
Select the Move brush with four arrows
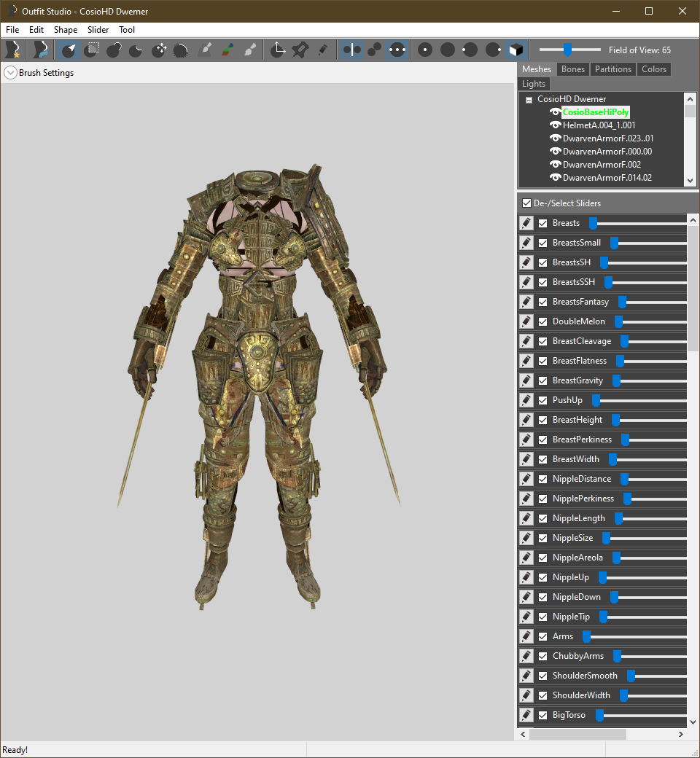[159, 50]
